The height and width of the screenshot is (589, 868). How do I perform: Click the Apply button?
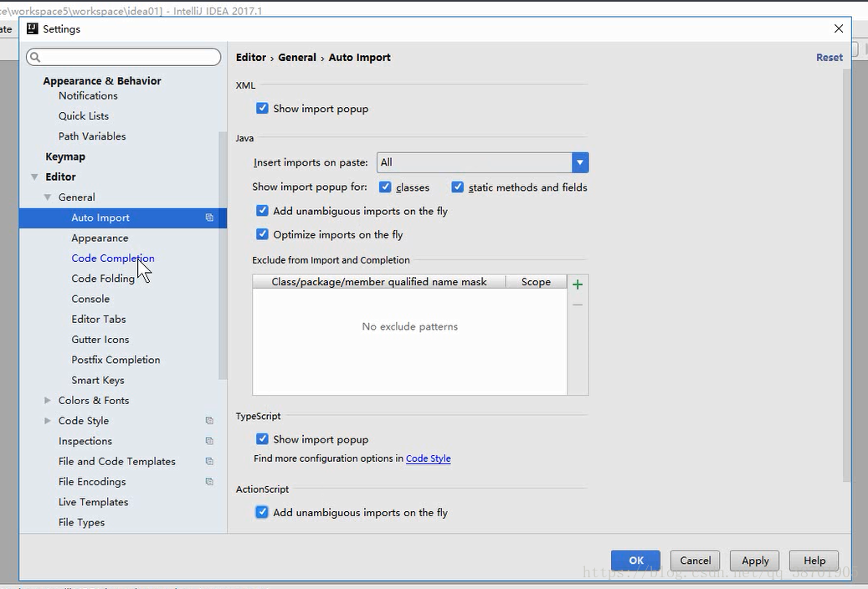pyautogui.click(x=755, y=561)
